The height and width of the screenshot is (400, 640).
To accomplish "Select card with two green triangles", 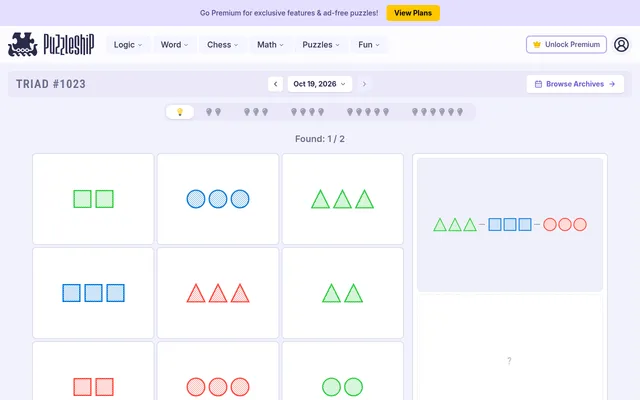I will [x=342, y=293].
